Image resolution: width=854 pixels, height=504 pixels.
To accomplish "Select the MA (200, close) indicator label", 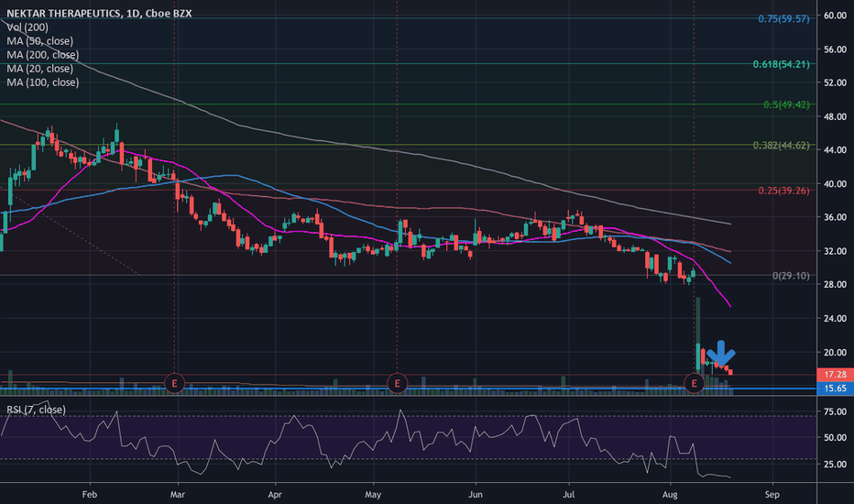I will tap(42, 54).
